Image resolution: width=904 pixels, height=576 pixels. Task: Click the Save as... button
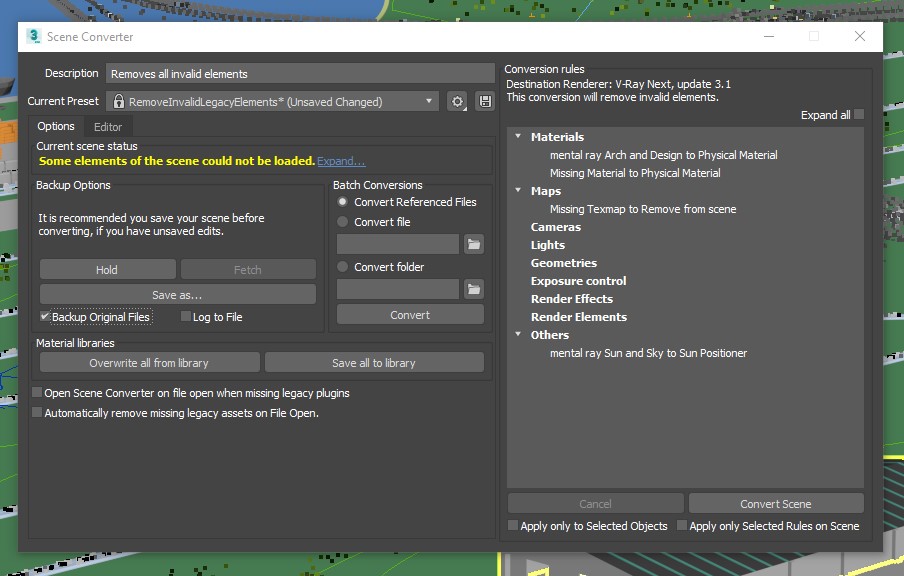click(178, 295)
